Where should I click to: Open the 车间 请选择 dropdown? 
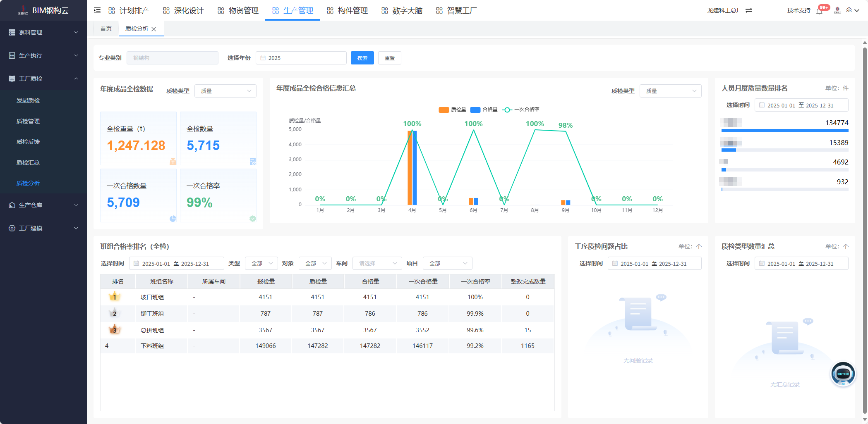click(x=377, y=263)
